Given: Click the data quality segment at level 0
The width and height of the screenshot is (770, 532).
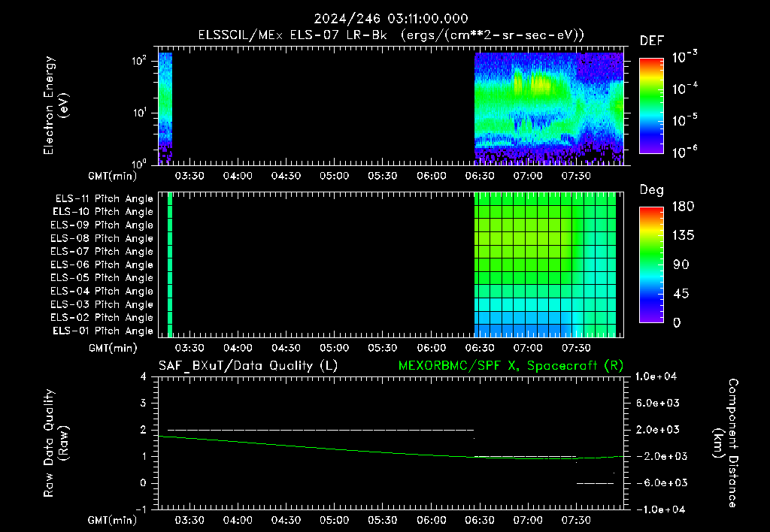Looking at the screenshot, I should point(596,483).
